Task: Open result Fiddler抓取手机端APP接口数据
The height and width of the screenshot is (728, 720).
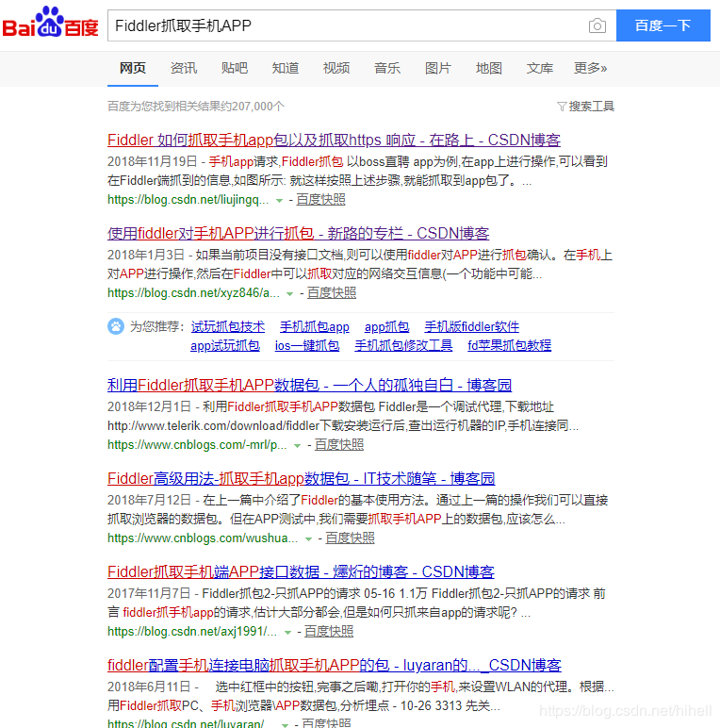Action: tap(301, 572)
